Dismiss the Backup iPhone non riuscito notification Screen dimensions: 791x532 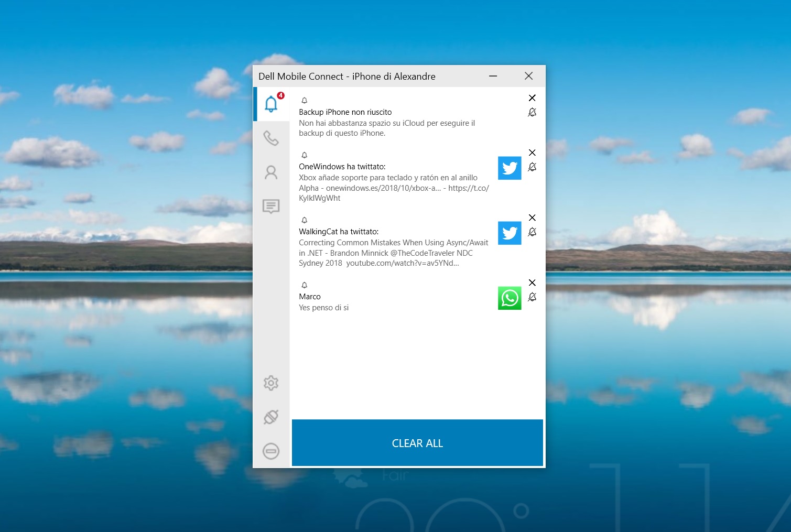coord(532,98)
